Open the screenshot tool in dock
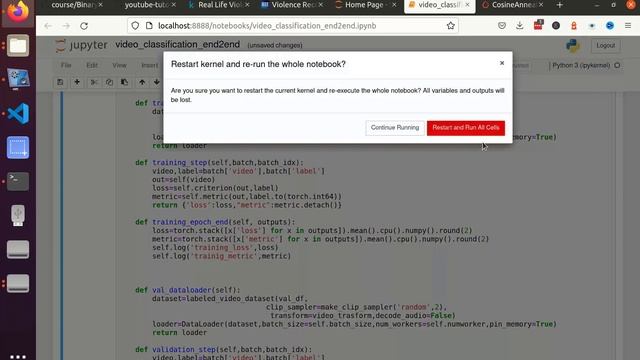 click(18, 147)
